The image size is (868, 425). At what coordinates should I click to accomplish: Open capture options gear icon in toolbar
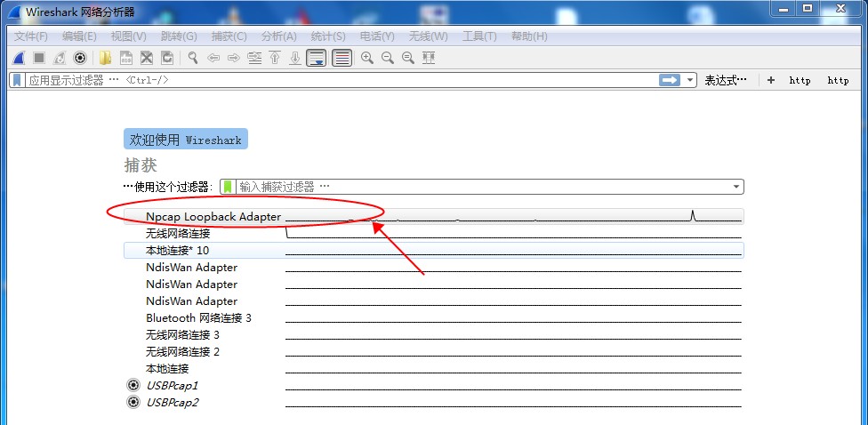tap(80, 58)
